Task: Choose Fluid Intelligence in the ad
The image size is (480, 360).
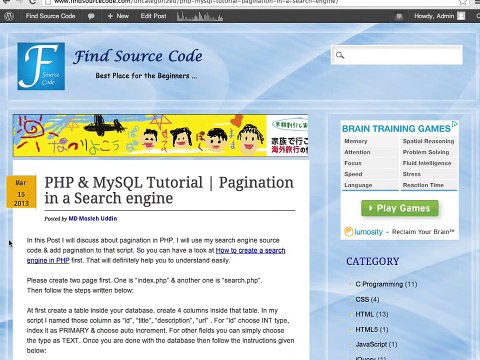Action: 427,163
